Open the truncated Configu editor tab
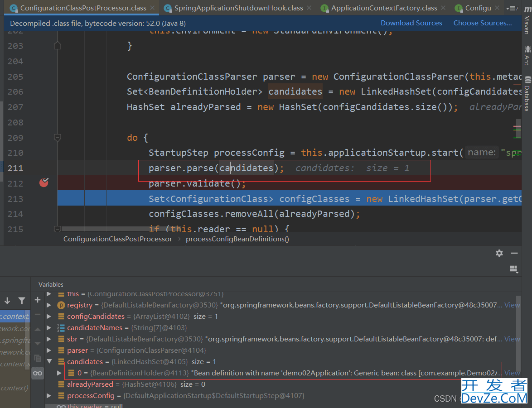Viewport: 532px width, 408px height. pyautogui.click(x=478, y=8)
